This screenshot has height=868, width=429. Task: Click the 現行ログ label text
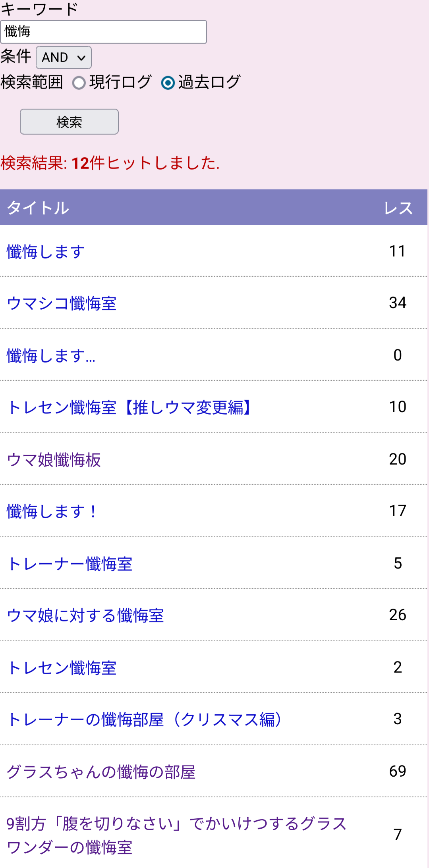[120, 82]
